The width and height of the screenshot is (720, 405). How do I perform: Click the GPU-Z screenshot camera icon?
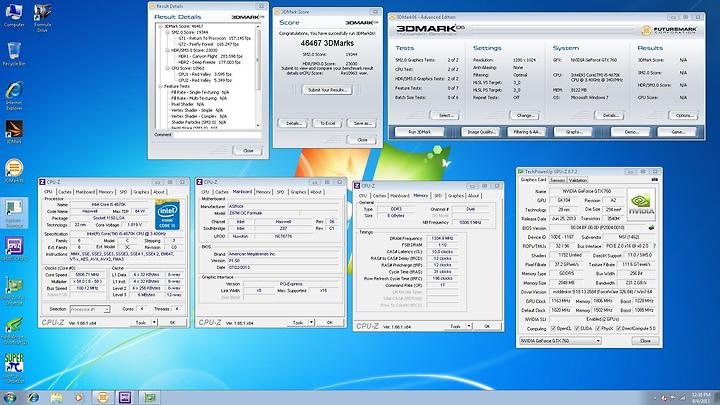[x=655, y=180]
